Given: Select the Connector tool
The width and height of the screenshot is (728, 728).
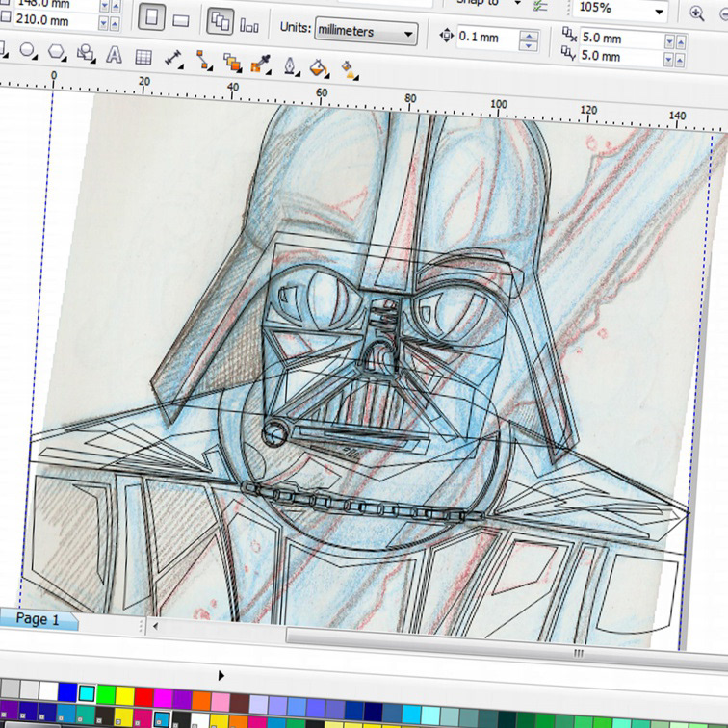Looking at the screenshot, I should (203, 61).
